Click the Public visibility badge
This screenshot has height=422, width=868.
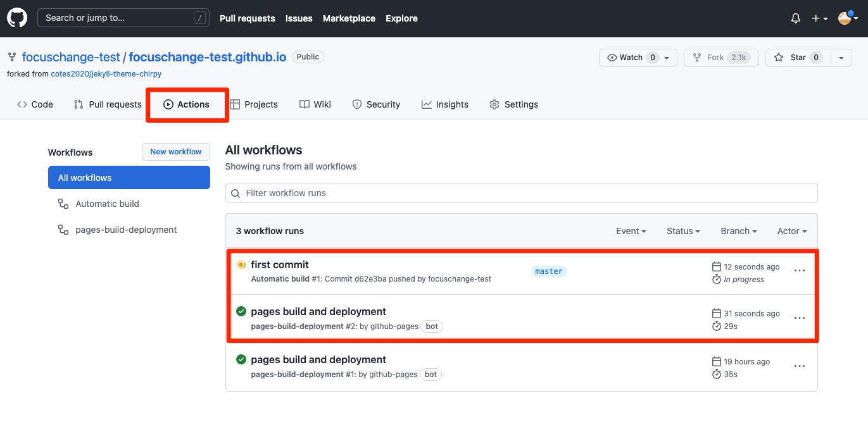(308, 57)
